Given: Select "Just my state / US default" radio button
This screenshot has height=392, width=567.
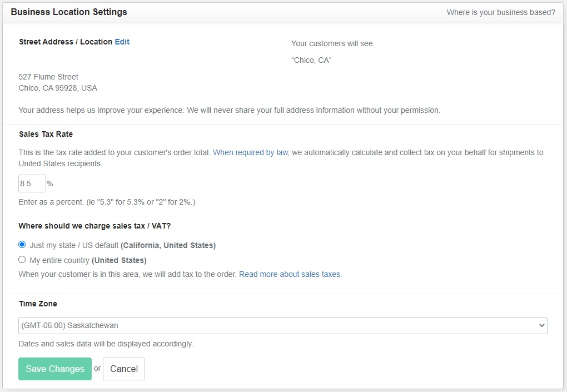Looking at the screenshot, I should tap(22, 245).
